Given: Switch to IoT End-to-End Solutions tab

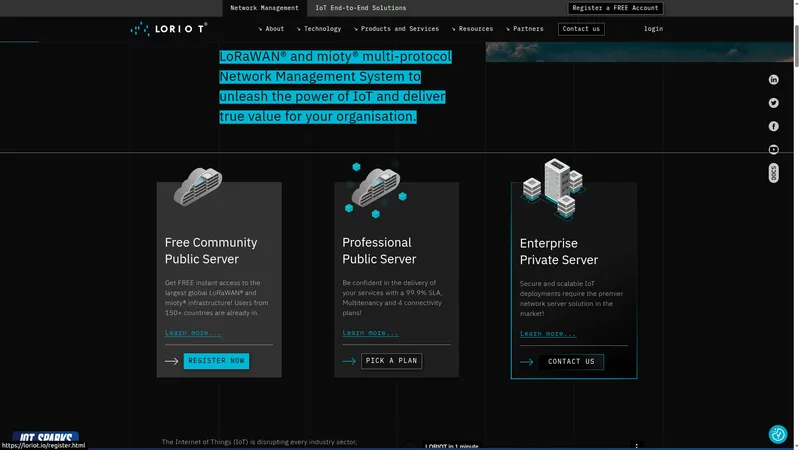Looking at the screenshot, I should pyautogui.click(x=361, y=8).
